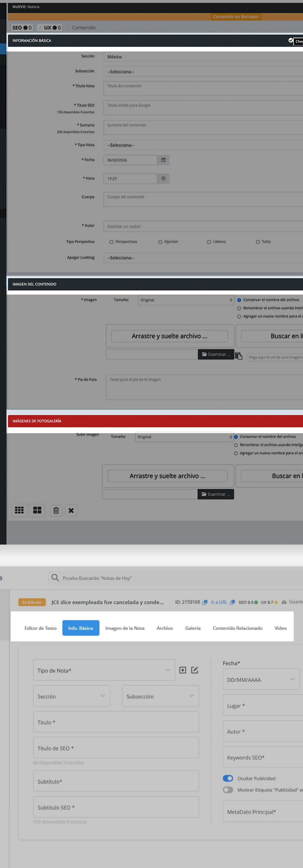Switch to Editor de Texto tab
Image resolution: width=303 pixels, height=868 pixels.
click(40, 628)
